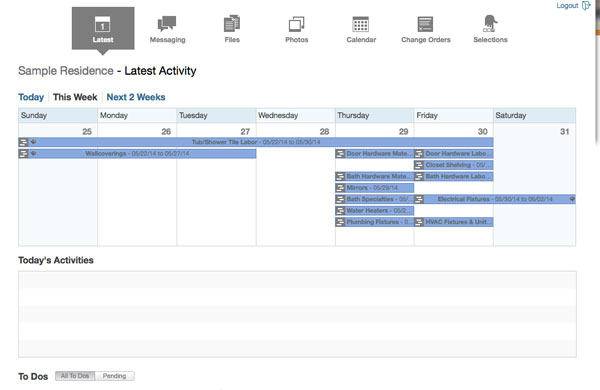The height and width of the screenshot is (390, 600).
Task: Click continuation arrow on Electrical Fixtures bar
Action: pos(572,199)
